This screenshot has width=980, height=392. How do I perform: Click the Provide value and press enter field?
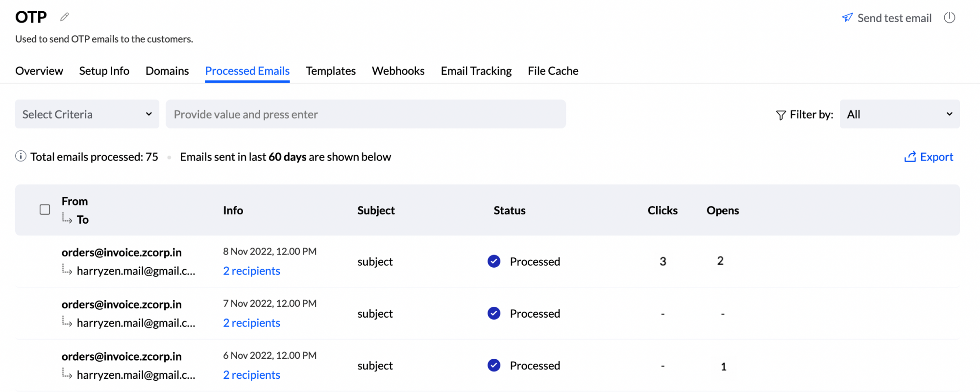[366, 114]
